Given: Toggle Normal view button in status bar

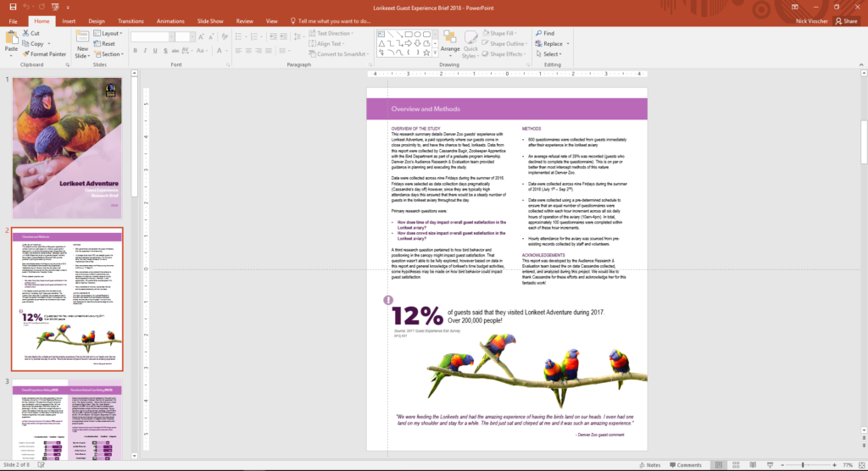Looking at the screenshot, I should tap(719, 465).
